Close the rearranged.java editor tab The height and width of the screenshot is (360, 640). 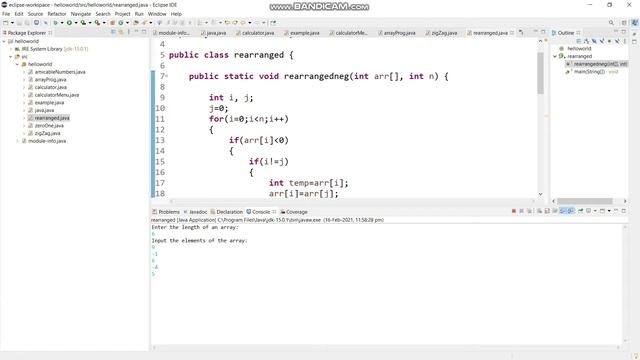tap(512, 33)
